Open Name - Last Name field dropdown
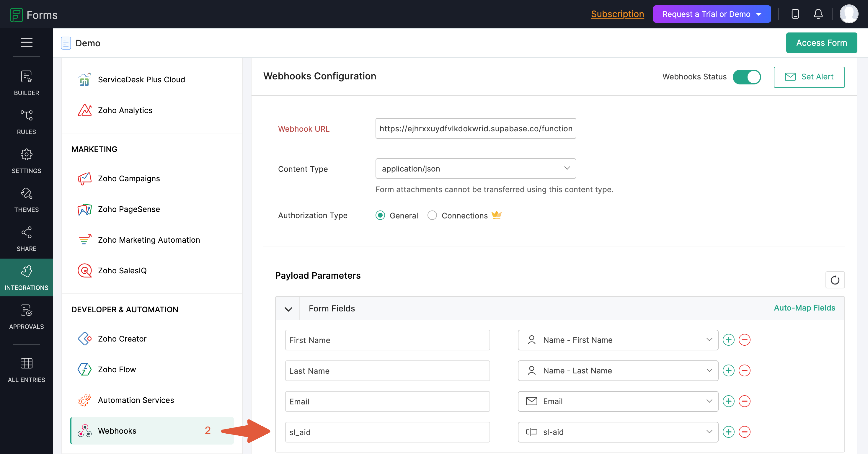The height and width of the screenshot is (454, 868). (618, 370)
